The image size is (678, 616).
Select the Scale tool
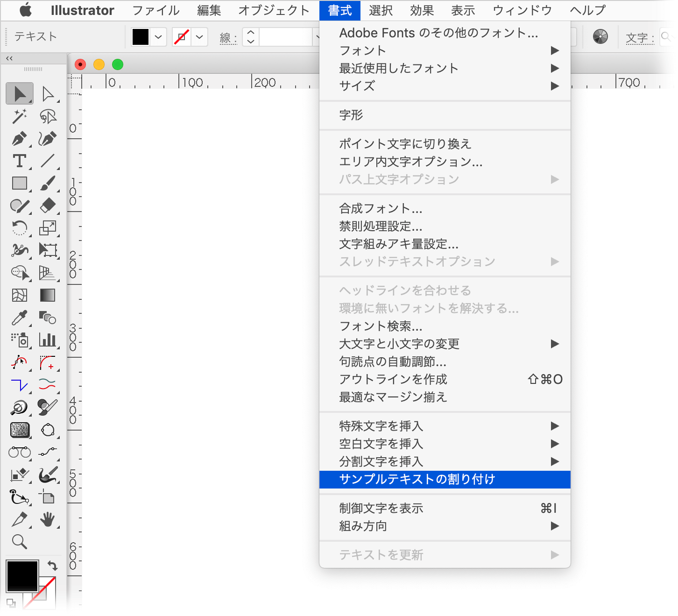pyautogui.click(x=48, y=228)
